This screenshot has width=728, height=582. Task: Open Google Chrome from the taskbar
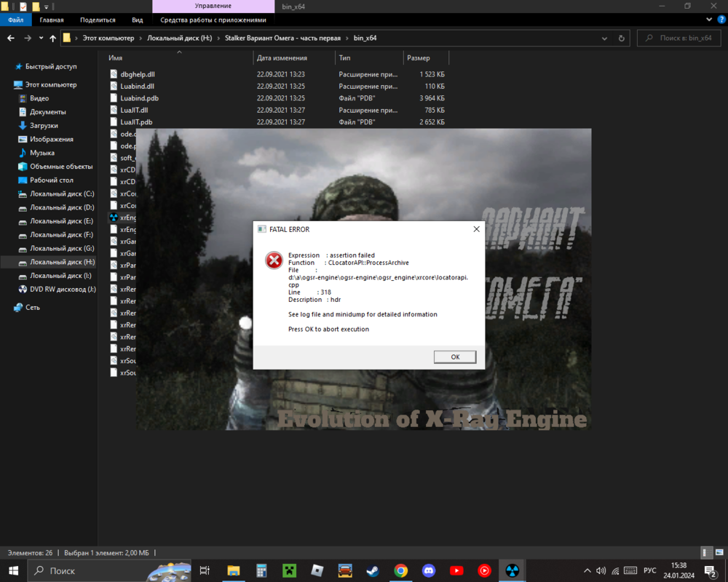(400, 570)
